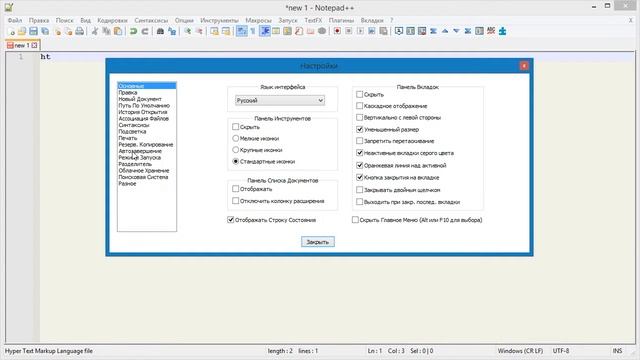This screenshot has height=360, width=640.
Task: Click the Save toolbar icon
Action: [x=33, y=31]
